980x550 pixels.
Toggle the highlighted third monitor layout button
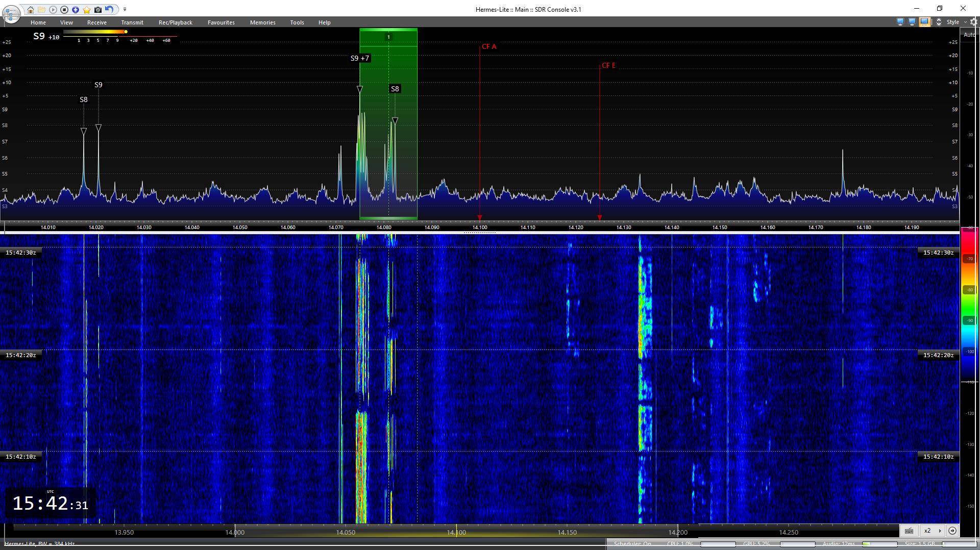tap(924, 22)
